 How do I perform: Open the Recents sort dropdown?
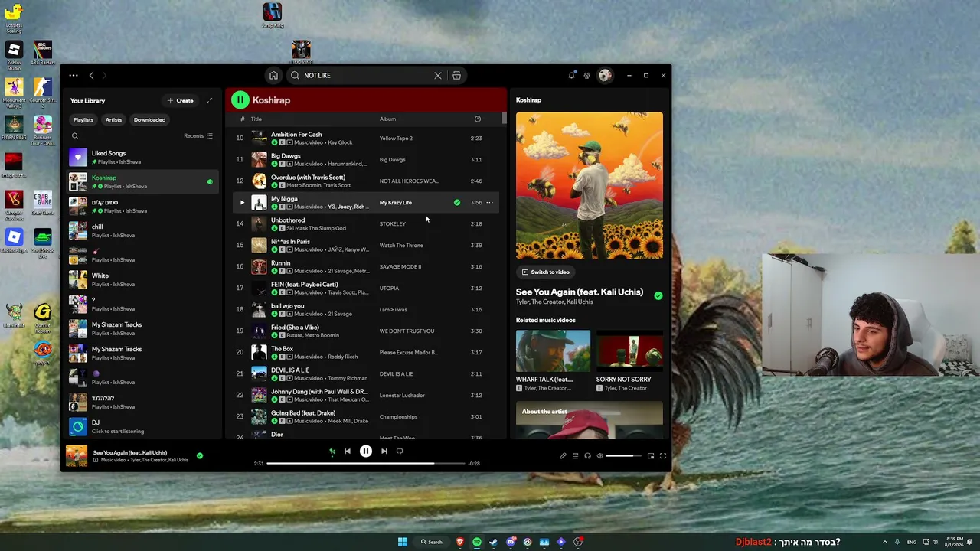pos(198,136)
